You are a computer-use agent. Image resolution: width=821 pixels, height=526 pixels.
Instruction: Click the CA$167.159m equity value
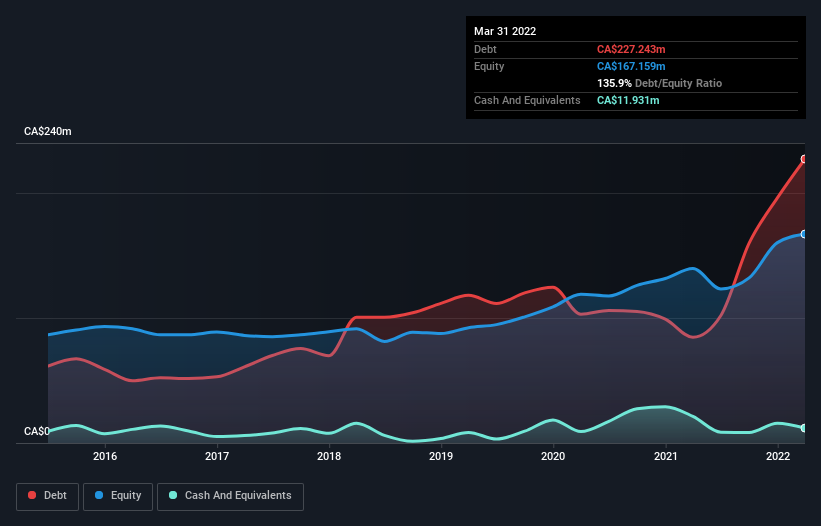631,66
